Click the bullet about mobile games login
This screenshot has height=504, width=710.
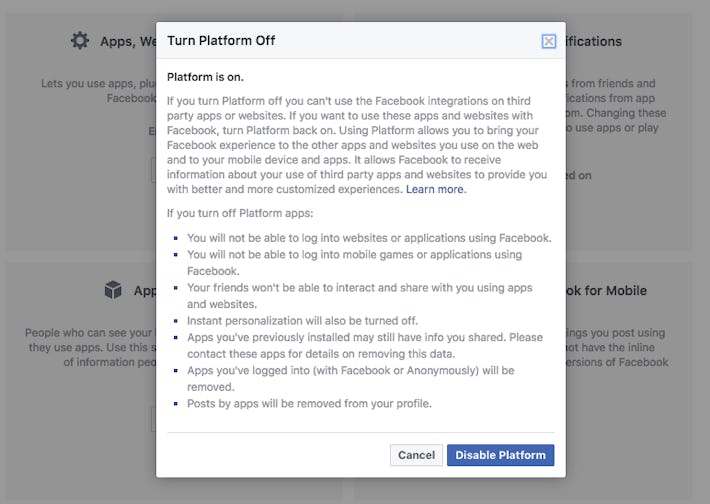coord(354,254)
